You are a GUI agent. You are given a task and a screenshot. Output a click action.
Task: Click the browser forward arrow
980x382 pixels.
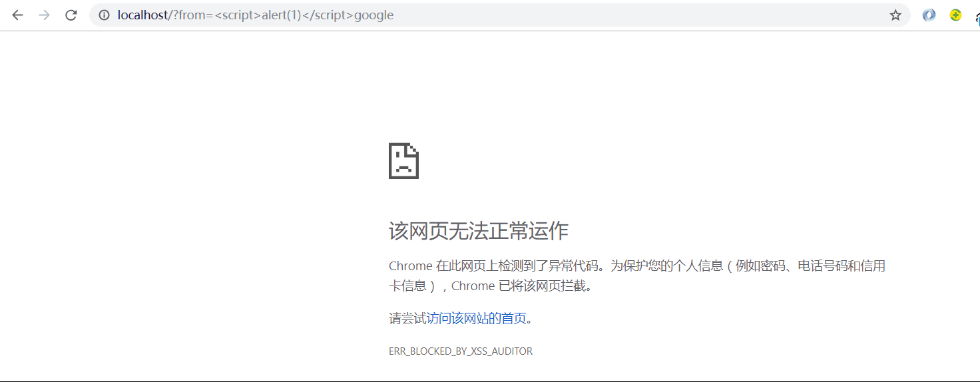[x=45, y=15]
